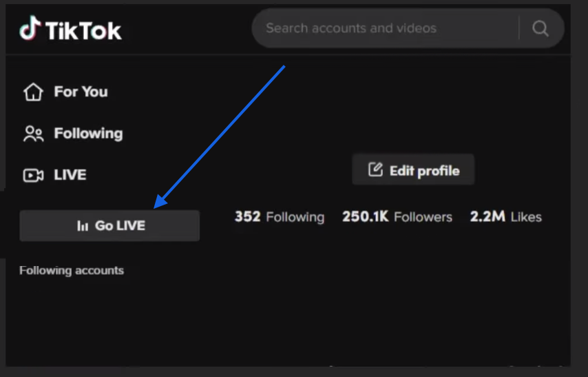Click the bars icon inside Go LIVE
This screenshot has width=588, height=377.
click(83, 226)
